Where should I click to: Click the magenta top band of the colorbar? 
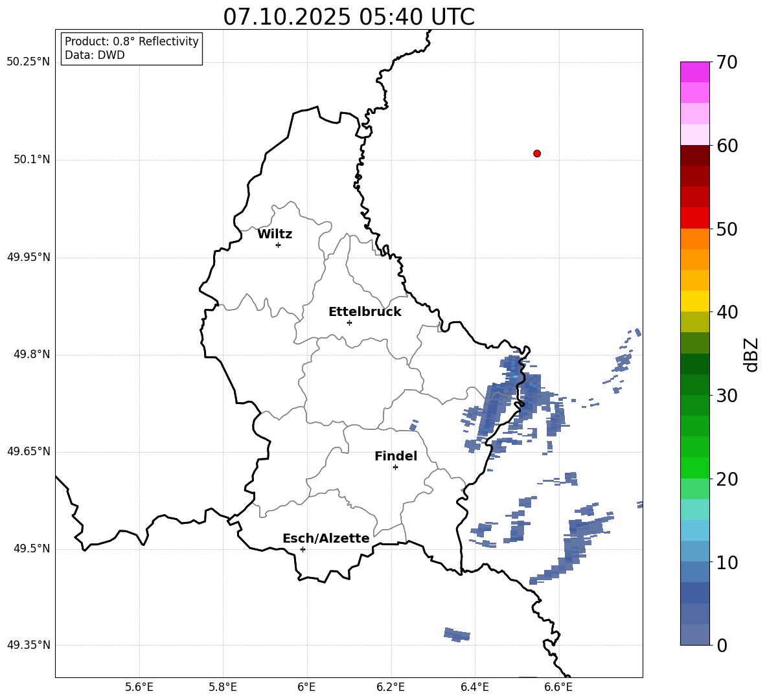(694, 73)
